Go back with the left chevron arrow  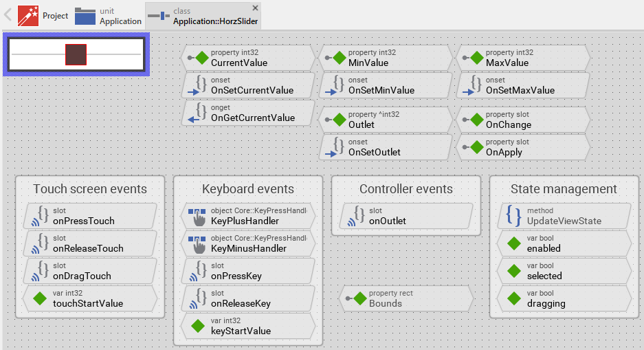(x=8, y=15)
